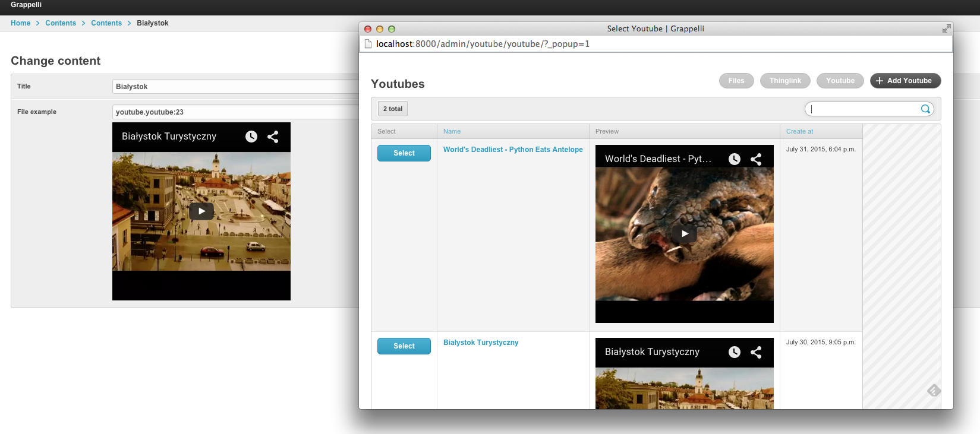
Task: Click the Select column header
Action: tap(386, 131)
